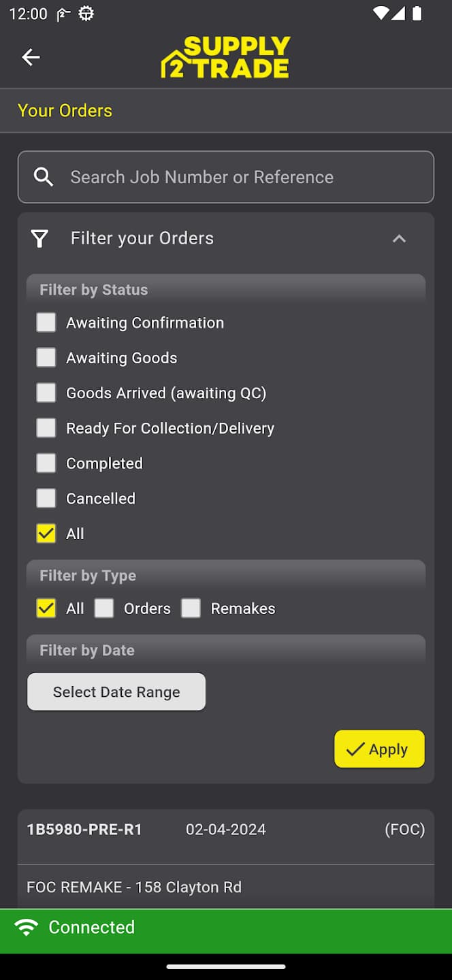Check the Remakes type filter
Image resolution: width=452 pixels, height=980 pixels.
[x=191, y=608]
